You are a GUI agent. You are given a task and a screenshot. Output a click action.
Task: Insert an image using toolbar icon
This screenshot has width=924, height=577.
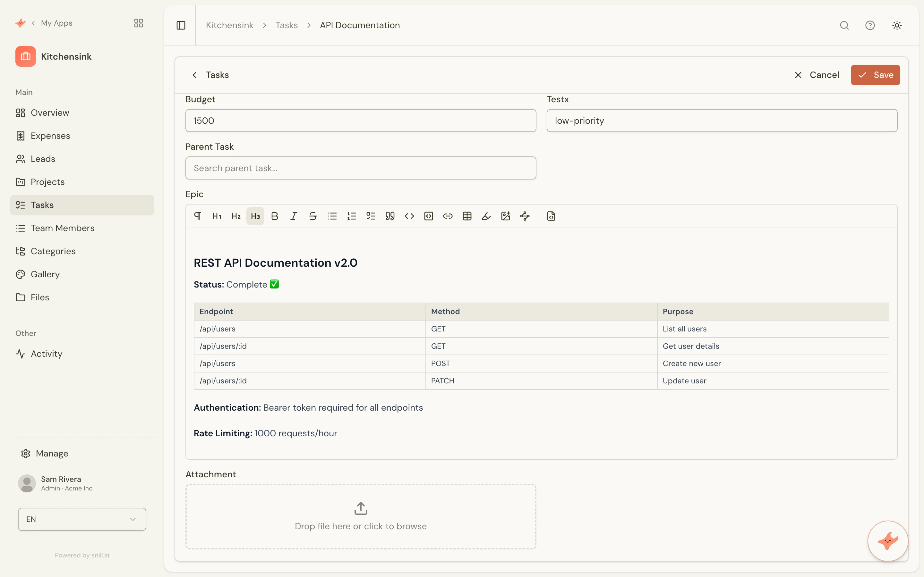pyautogui.click(x=506, y=216)
